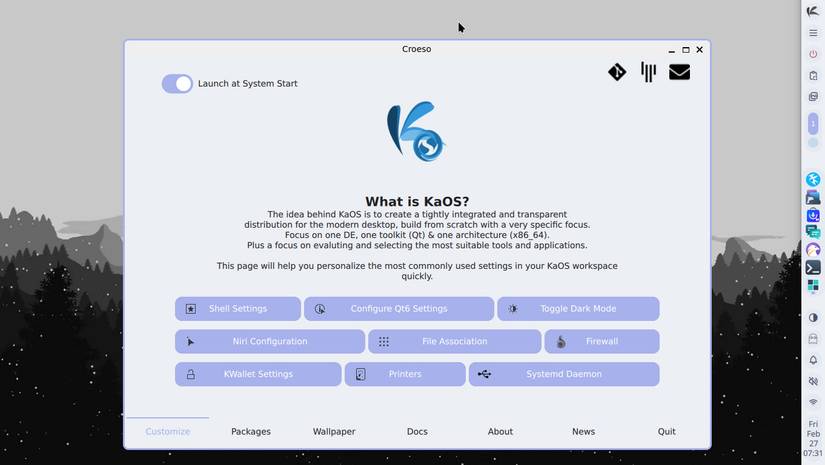
Task: Open Shell Settings
Action: [238, 309]
